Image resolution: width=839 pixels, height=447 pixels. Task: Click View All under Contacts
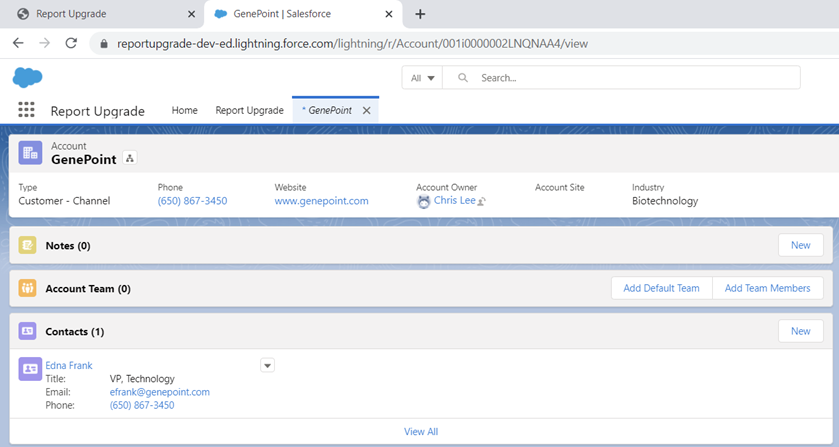click(x=421, y=431)
